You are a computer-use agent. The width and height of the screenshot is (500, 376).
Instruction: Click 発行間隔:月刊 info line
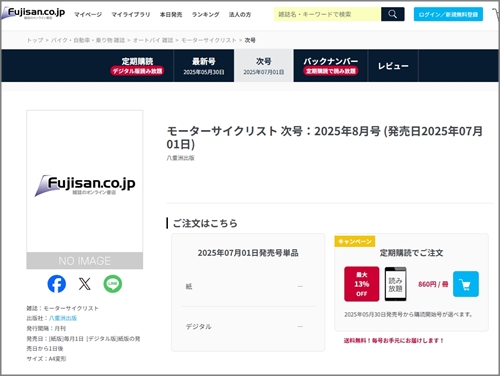[x=46, y=328]
